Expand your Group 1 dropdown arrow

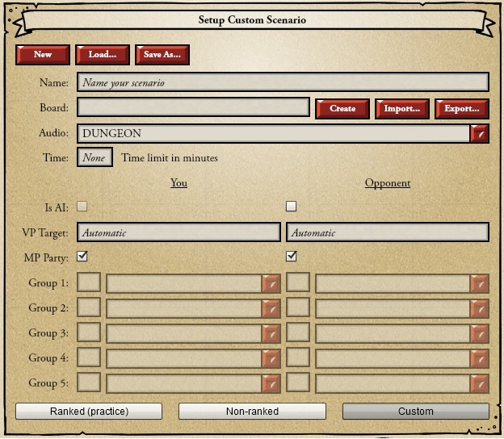pos(271,283)
